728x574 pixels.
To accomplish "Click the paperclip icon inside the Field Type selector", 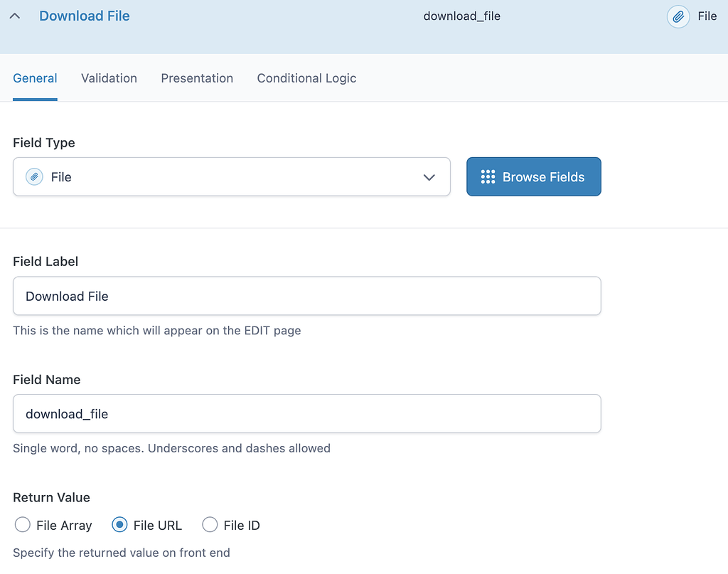I will pos(33,176).
